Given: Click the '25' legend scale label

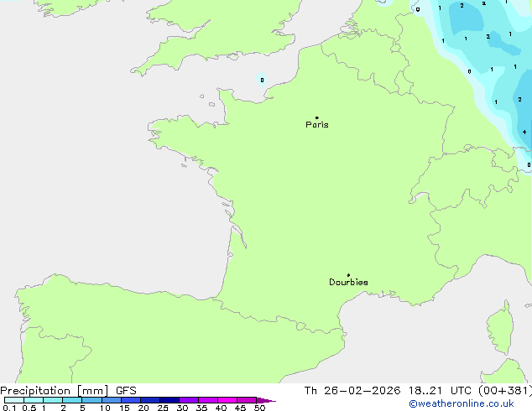Looking at the screenshot, I should [163, 408].
